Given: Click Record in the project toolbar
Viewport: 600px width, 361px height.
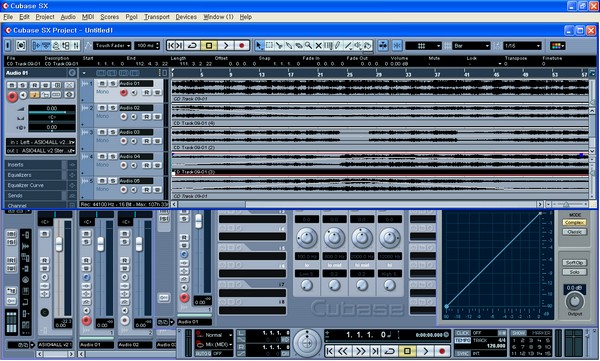Looking at the screenshot, I should 241,46.
